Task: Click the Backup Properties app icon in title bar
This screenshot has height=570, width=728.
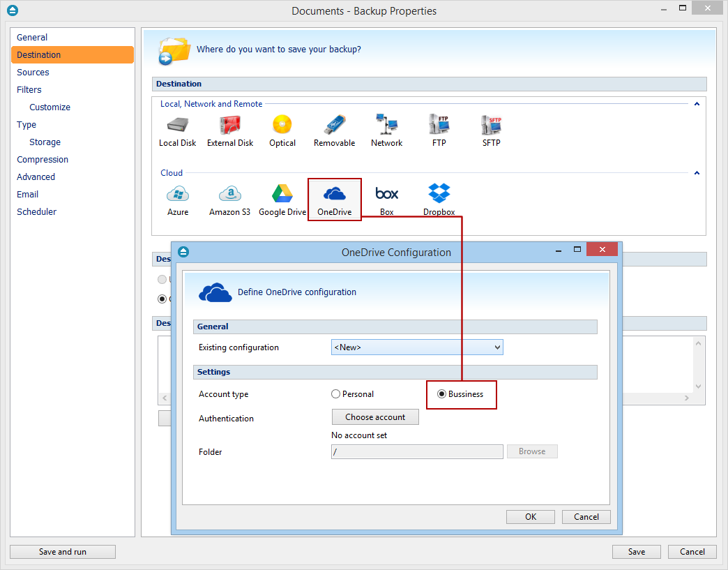Action: pyautogui.click(x=13, y=10)
